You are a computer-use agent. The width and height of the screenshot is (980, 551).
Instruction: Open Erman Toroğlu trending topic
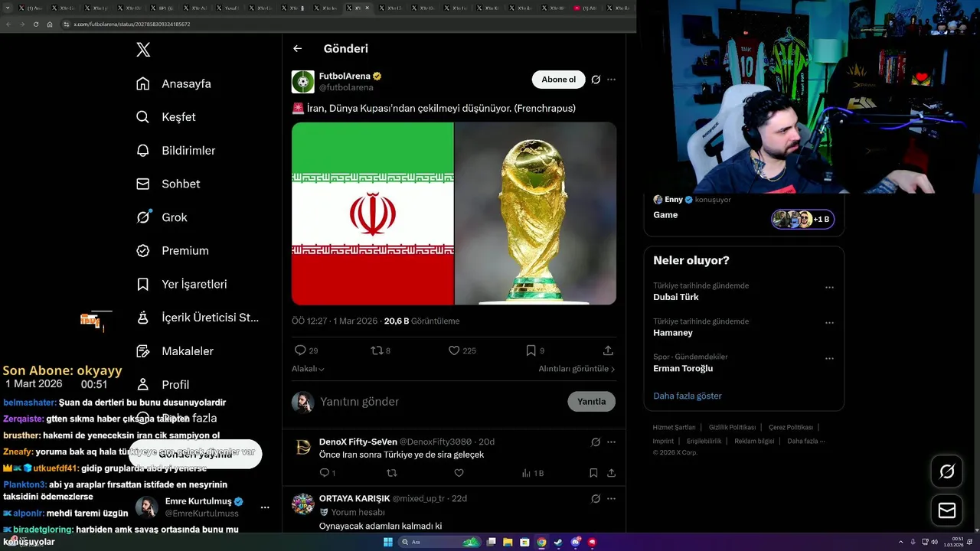pyautogui.click(x=683, y=368)
